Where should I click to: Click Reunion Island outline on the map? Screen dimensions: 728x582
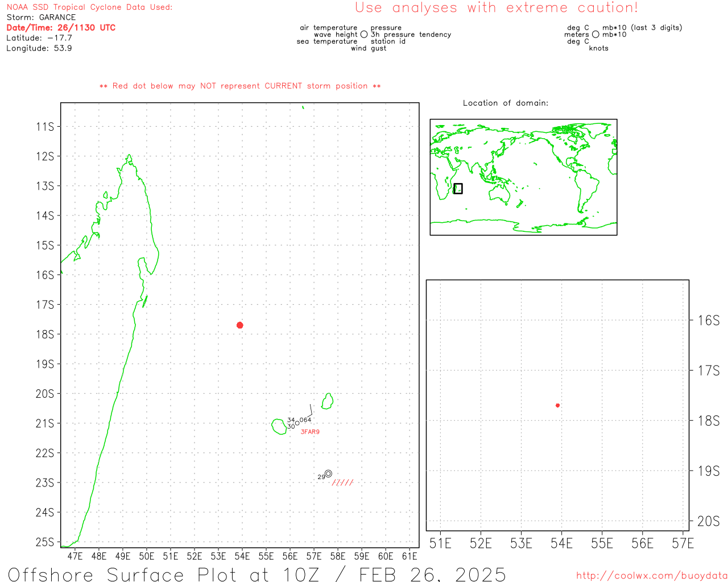pyautogui.click(x=279, y=427)
